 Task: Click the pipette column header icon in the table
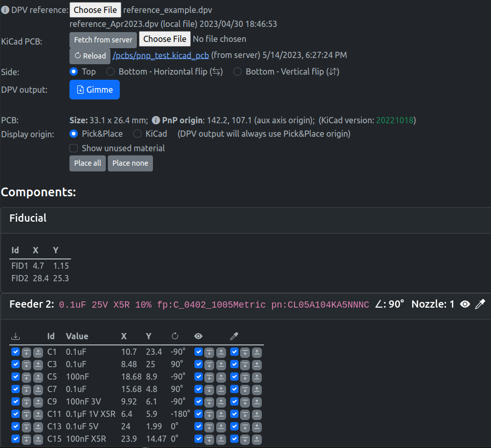[234, 336]
